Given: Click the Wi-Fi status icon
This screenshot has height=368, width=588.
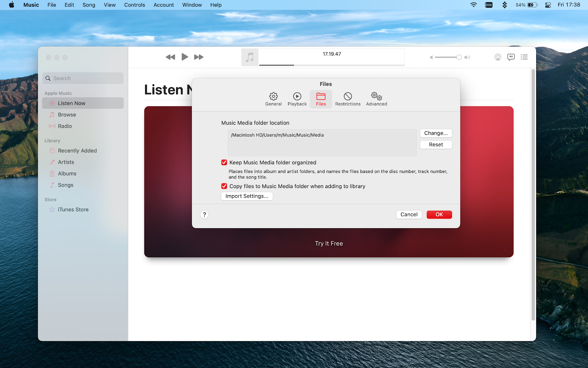Looking at the screenshot, I should (x=474, y=5).
